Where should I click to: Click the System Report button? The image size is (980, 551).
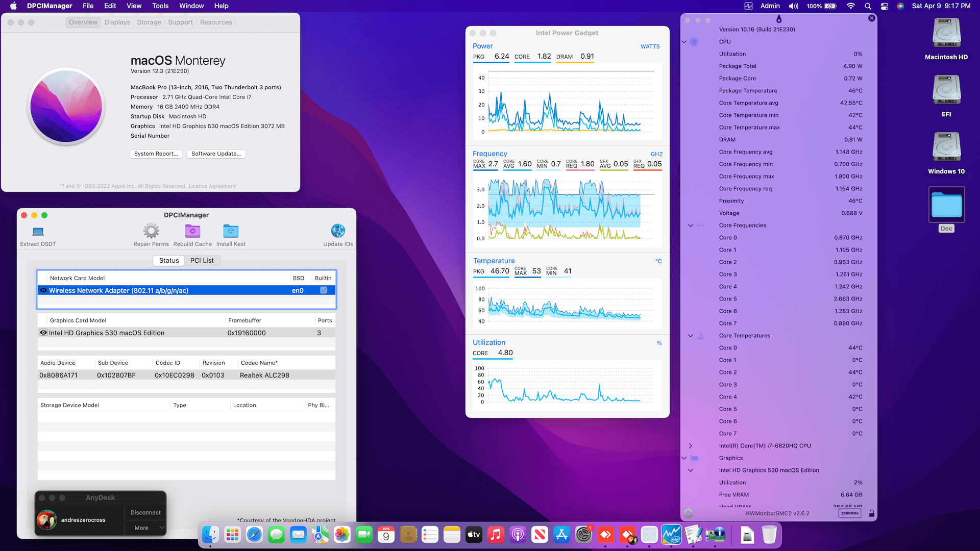[x=156, y=154]
